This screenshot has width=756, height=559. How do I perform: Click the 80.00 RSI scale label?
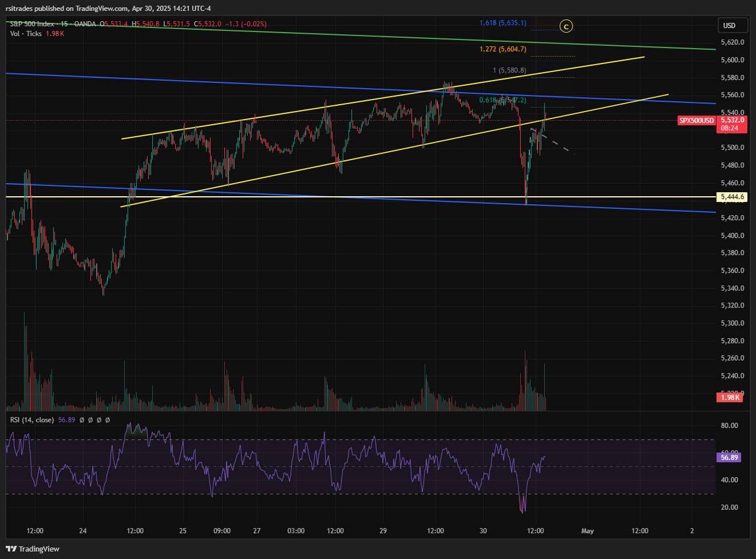729,426
